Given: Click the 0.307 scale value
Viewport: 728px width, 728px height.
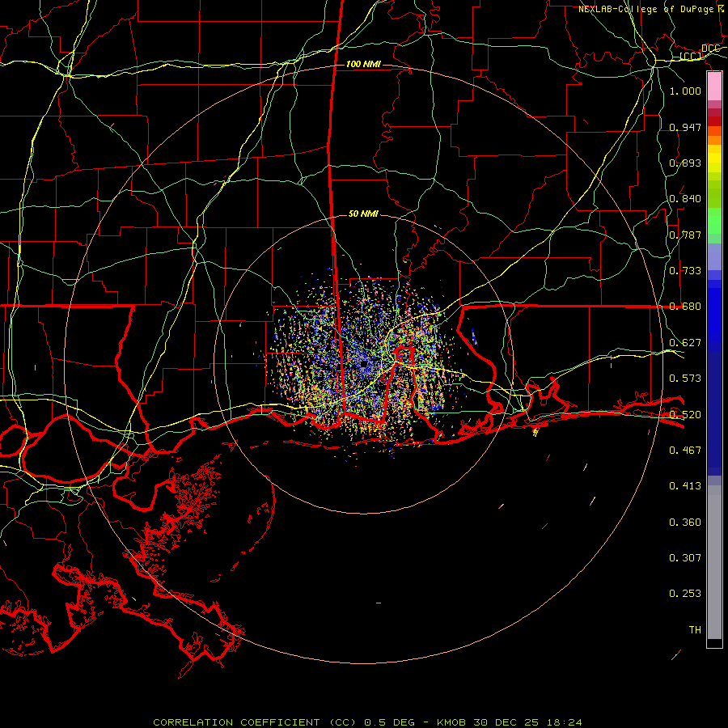Looking at the screenshot, I should pyautogui.click(x=685, y=558).
